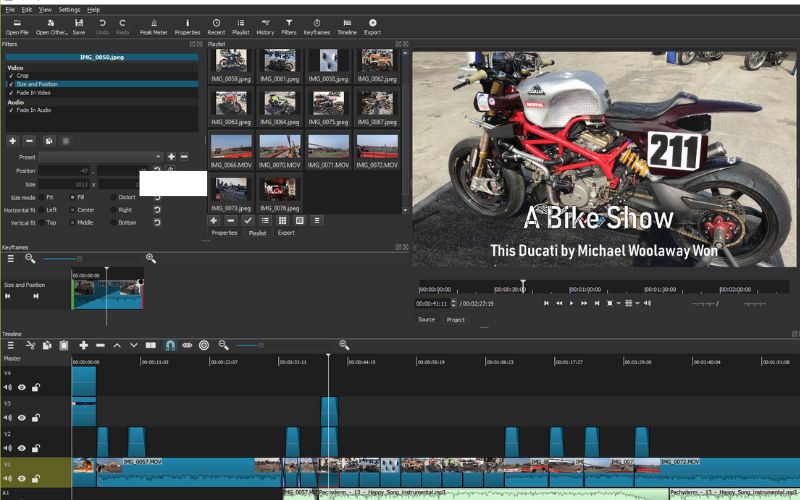
Task: Click Open File in the toolbar
Action: [x=17, y=27]
